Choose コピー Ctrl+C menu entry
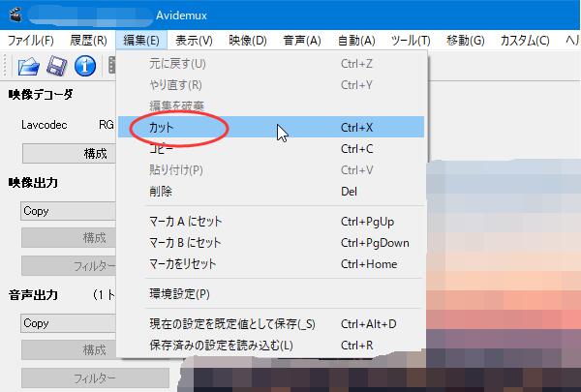Screen dimensions: 581x392 271,149
